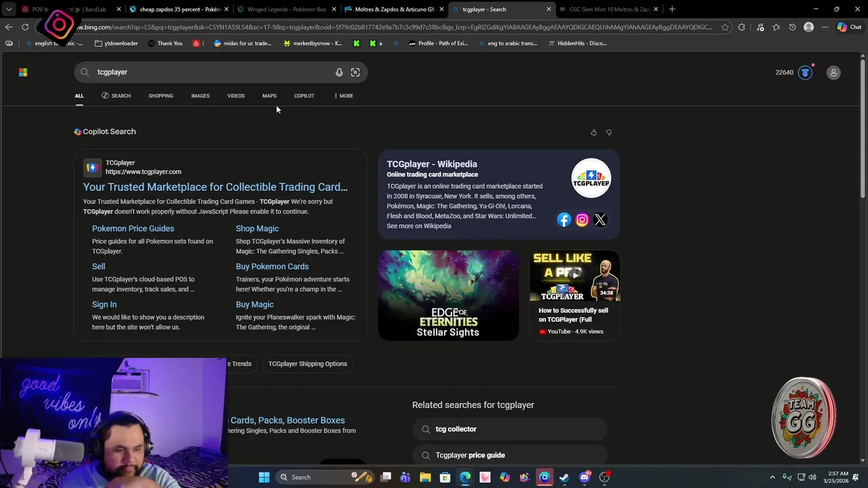This screenshot has height=488, width=868.
Task: Switch to the VIDEOS tab
Action: tap(236, 96)
